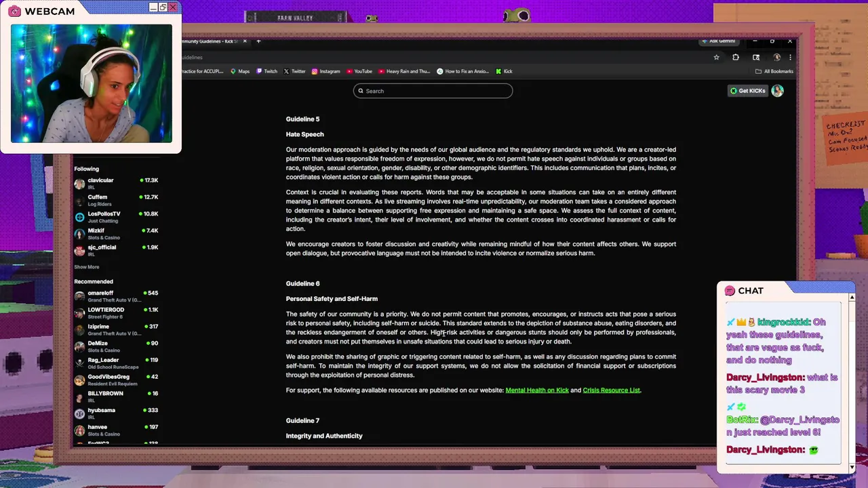Open the YouTube bookmark
868x488 pixels.
pos(359,71)
